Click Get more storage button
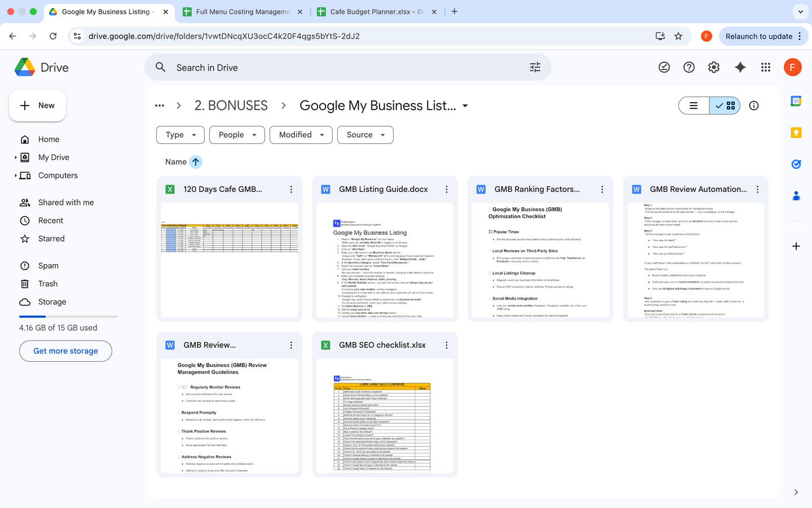 click(65, 351)
